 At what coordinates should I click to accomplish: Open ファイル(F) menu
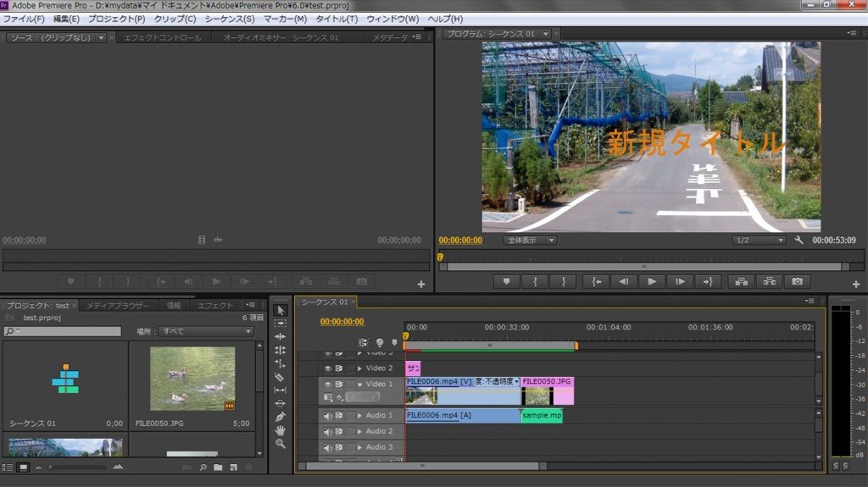pos(24,19)
